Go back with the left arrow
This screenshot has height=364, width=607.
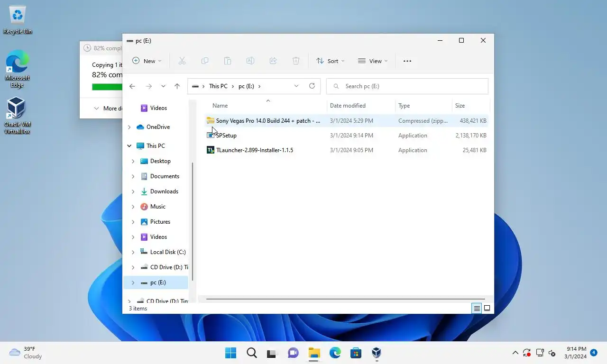(x=132, y=86)
